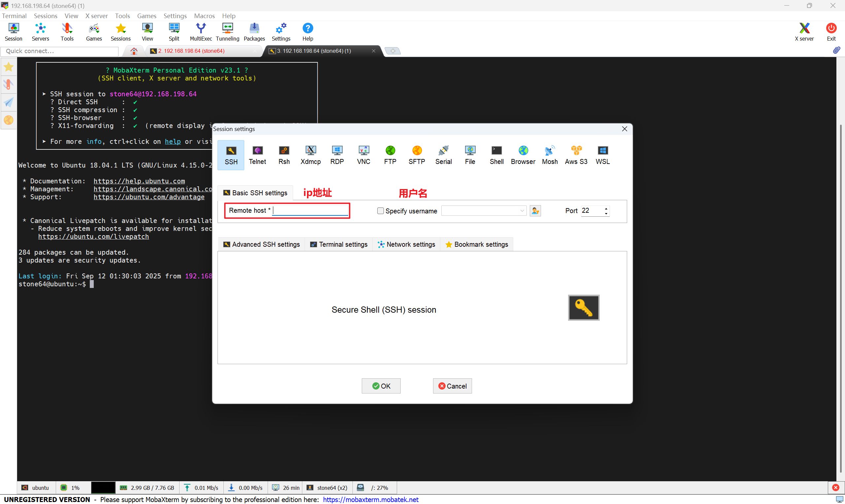Image resolution: width=845 pixels, height=504 pixels.
Task: Click the Split toolbar icon
Action: coord(174,32)
